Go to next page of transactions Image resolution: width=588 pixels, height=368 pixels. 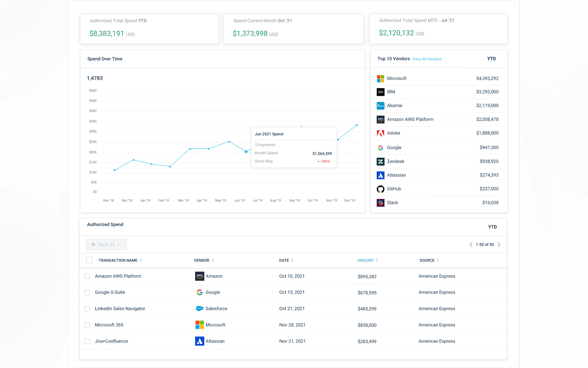pos(499,244)
